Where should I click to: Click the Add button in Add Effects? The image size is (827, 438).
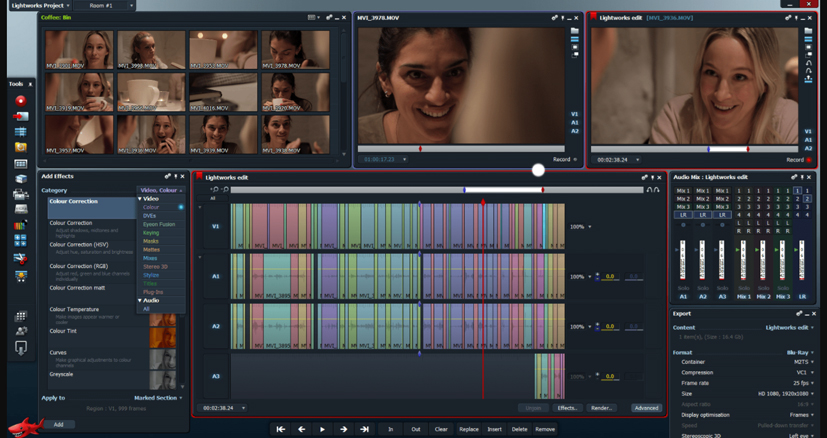(x=58, y=424)
